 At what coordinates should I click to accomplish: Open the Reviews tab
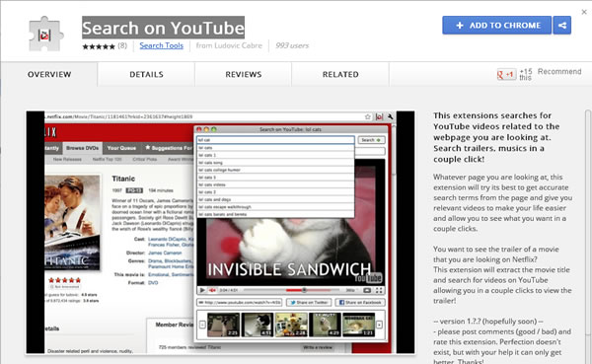(x=244, y=74)
